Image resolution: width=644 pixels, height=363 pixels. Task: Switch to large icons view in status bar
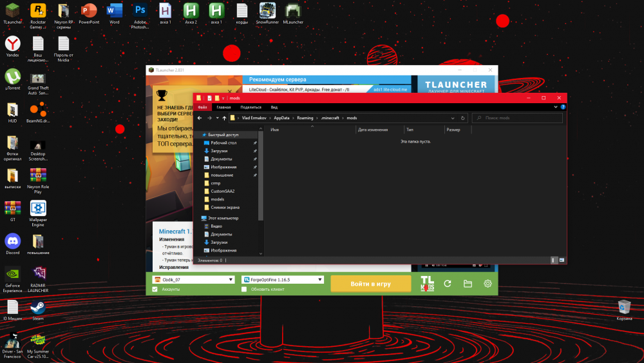[562, 260]
